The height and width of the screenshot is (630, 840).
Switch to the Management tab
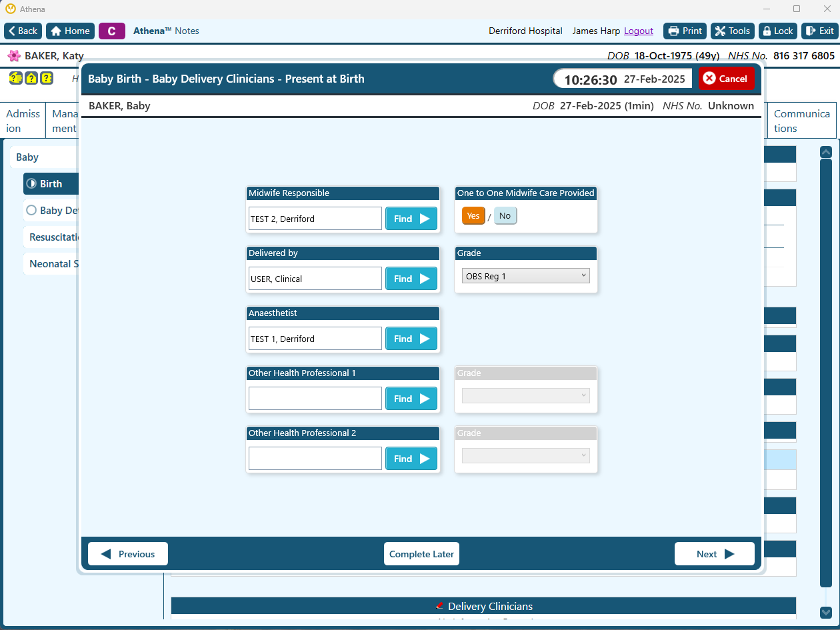(x=62, y=121)
